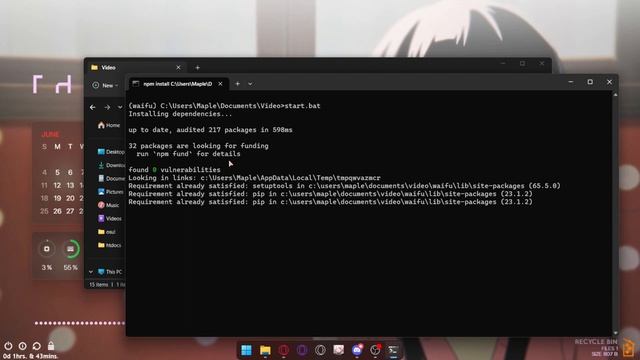This screenshot has width=640, height=360.
Task: Click the restart icon on desktop widget
Action: tap(37, 346)
